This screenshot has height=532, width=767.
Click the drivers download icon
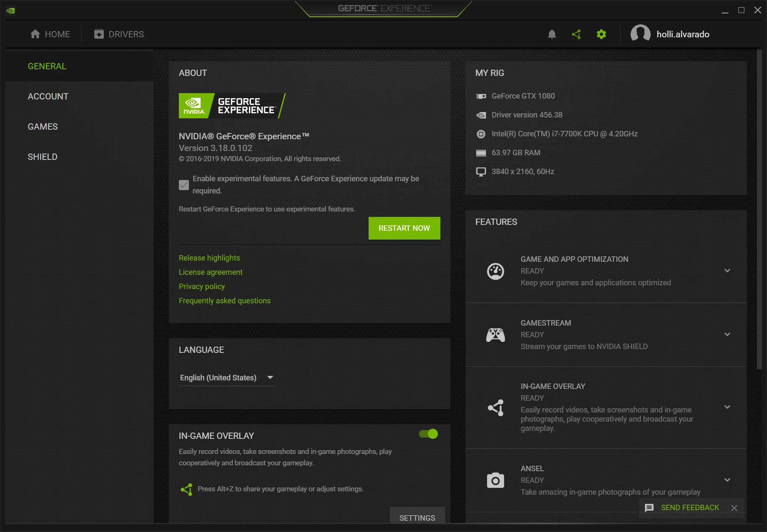tap(99, 34)
